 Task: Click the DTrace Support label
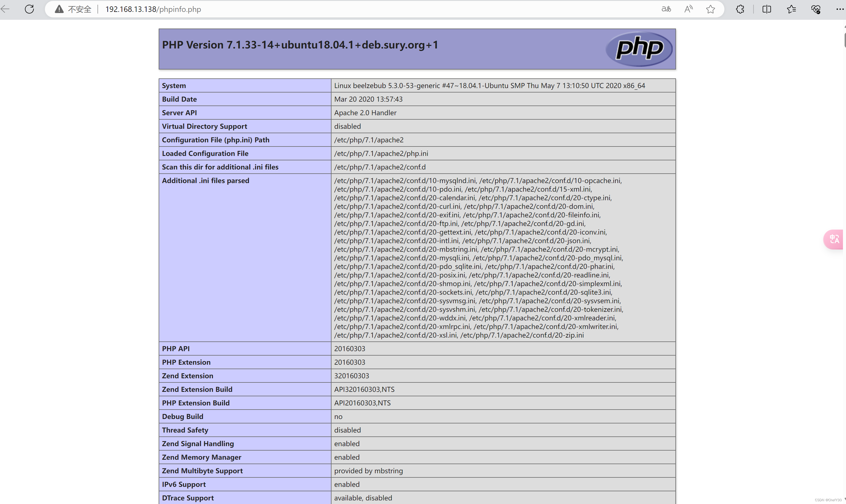point(188,498)
